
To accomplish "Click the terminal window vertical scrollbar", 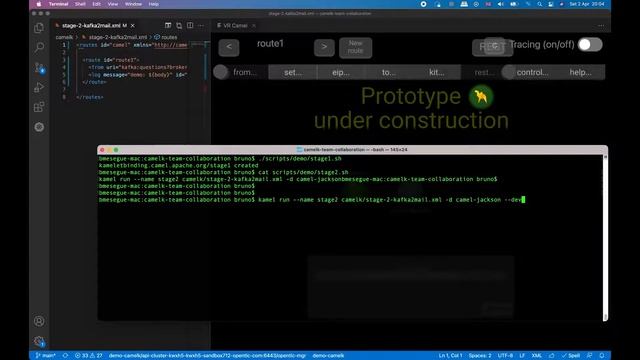I will click(x=605, y=237).
